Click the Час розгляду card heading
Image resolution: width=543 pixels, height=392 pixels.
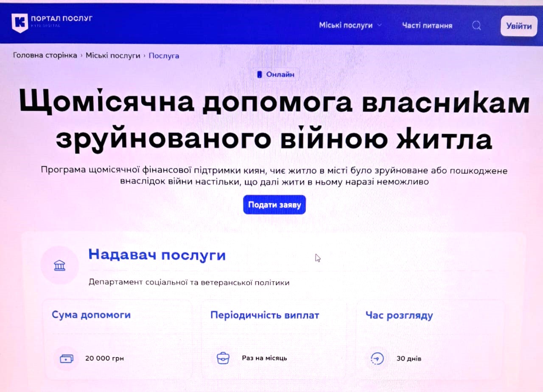(x=399, y=316)
